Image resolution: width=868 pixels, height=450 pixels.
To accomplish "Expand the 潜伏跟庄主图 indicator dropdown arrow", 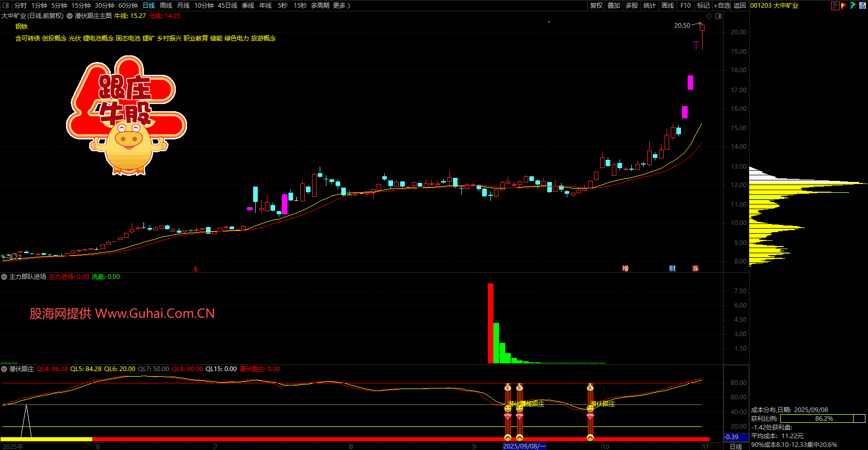I will [70, 16].
